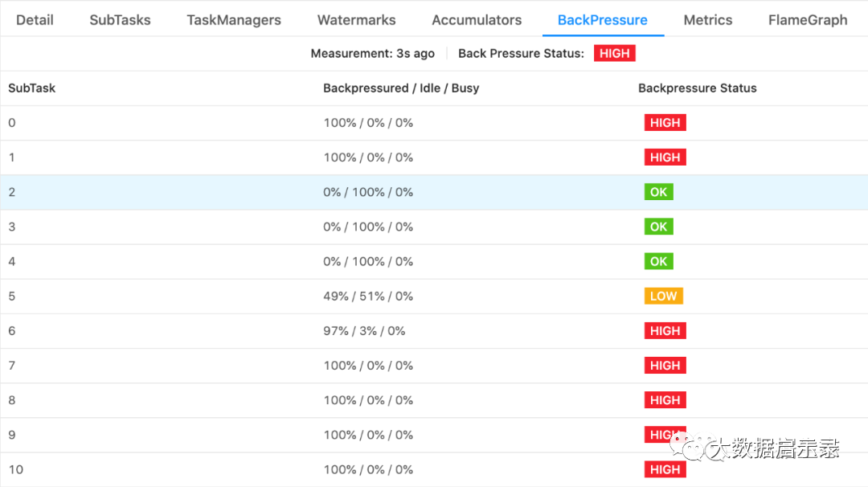Select subtask 4 row with 0% / 100% / 0%
Image resolution: width=868 pixels, height=487 pixels.
434,261
